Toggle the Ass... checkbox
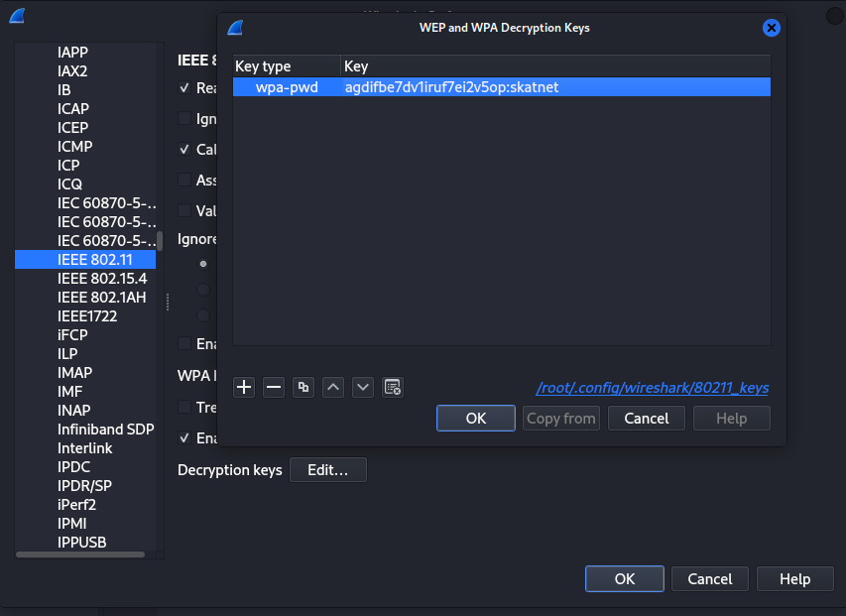 [x=184, y=180]
